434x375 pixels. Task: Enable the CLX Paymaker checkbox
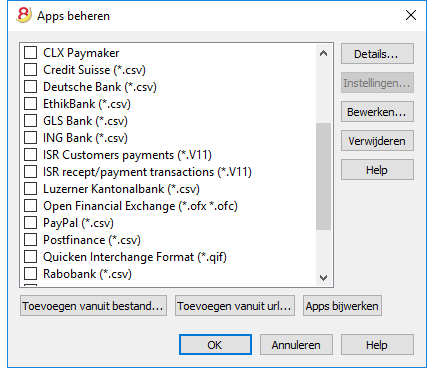(x=30, y=53)
